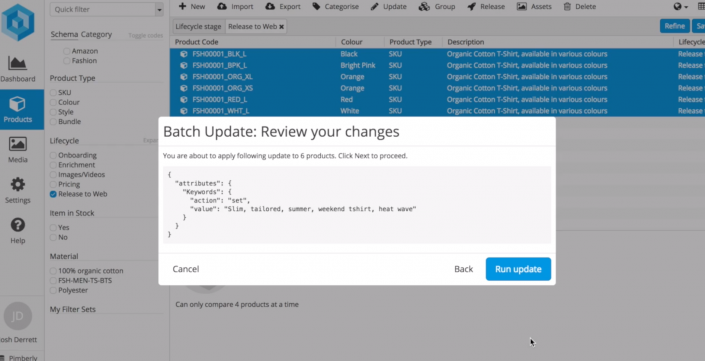Tick the Images/Videos lifecycle checkbox
The height and width of the screenshot is (361, 705).
coord(53,174)
